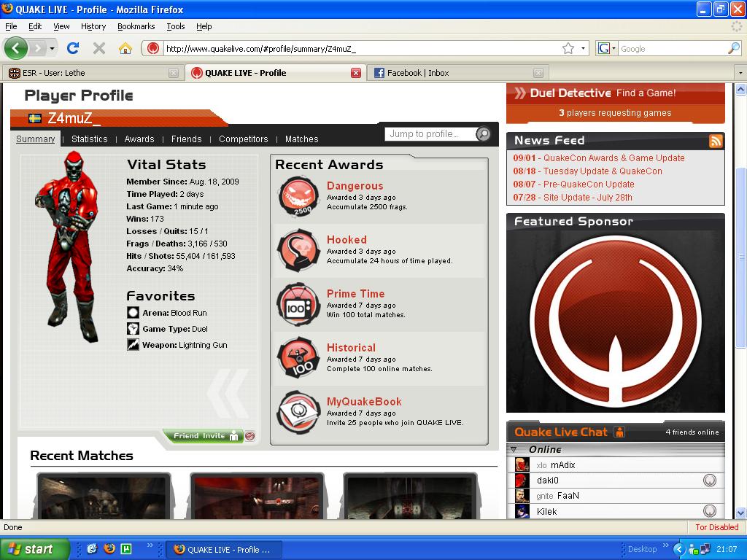Click the Firefox back navigation button
The width and height of the screenshot is (747, 560).
pyautogui.click(x=16, y=48)
